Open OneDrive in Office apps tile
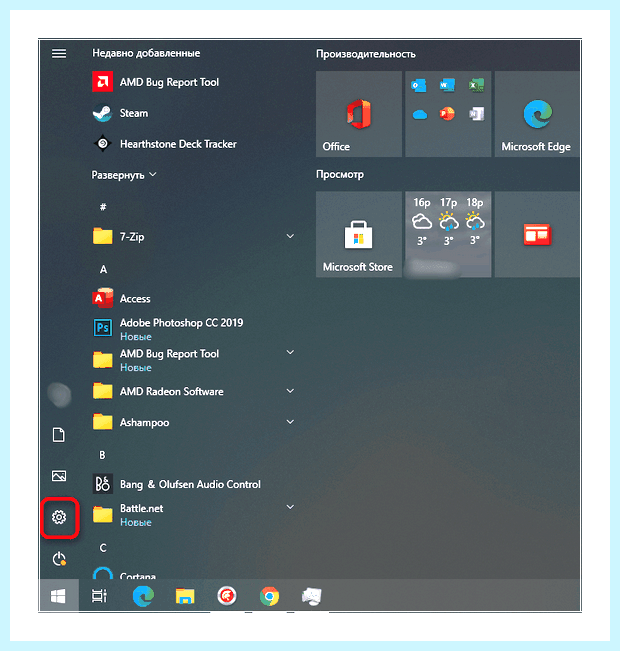The image size is (620, 651). [x=419, y=114]
